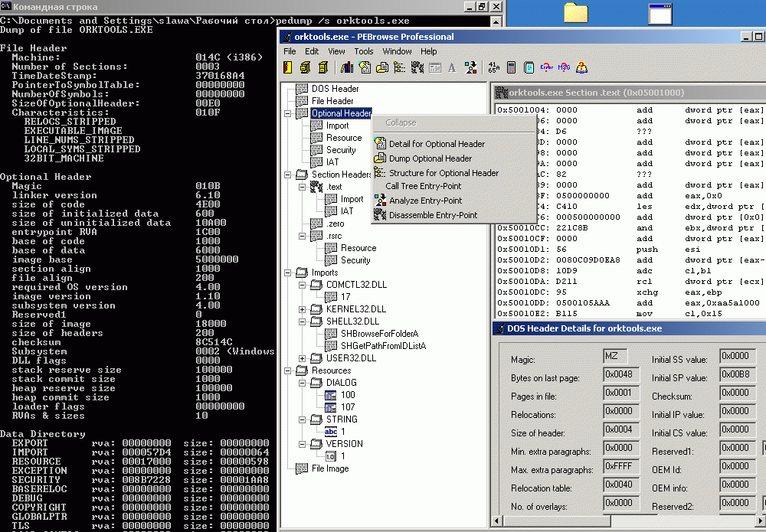Click the help book toolbar icon

pyautogui.click(x=581, y=67)
